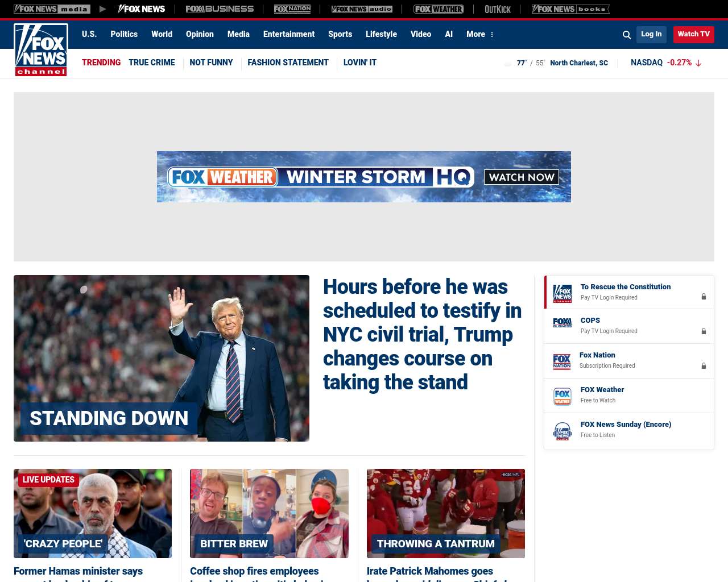Viewport: 728px width, 582px height.
Task: Open the 'CRAZY PEOPLE' live updates thumbnail
Action: 93,513
